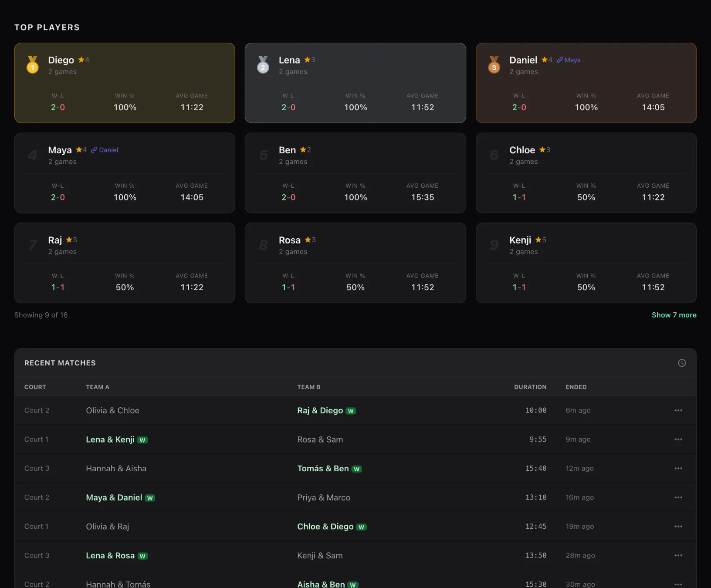
Task: Open partner link Maya on Daniel's card
Action: pos(569,60)
